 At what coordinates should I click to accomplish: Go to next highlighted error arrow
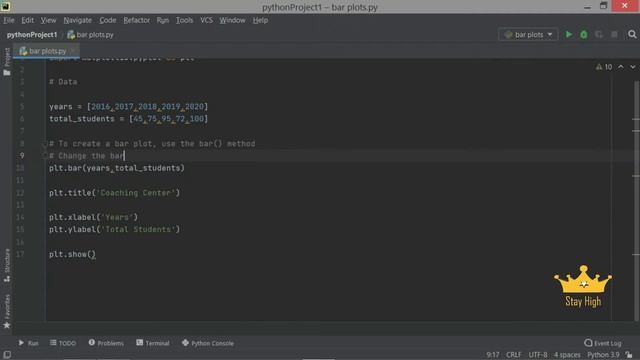633,67
